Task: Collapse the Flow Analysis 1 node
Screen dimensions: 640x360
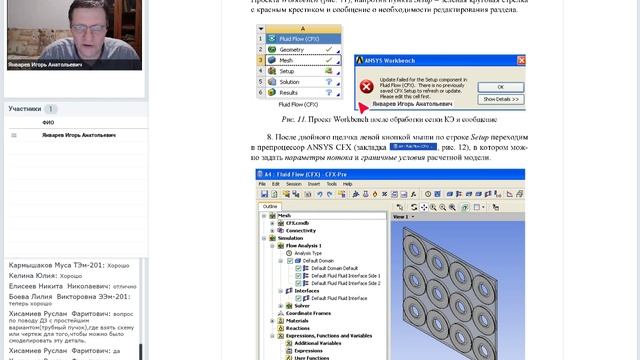Action: 272,246
